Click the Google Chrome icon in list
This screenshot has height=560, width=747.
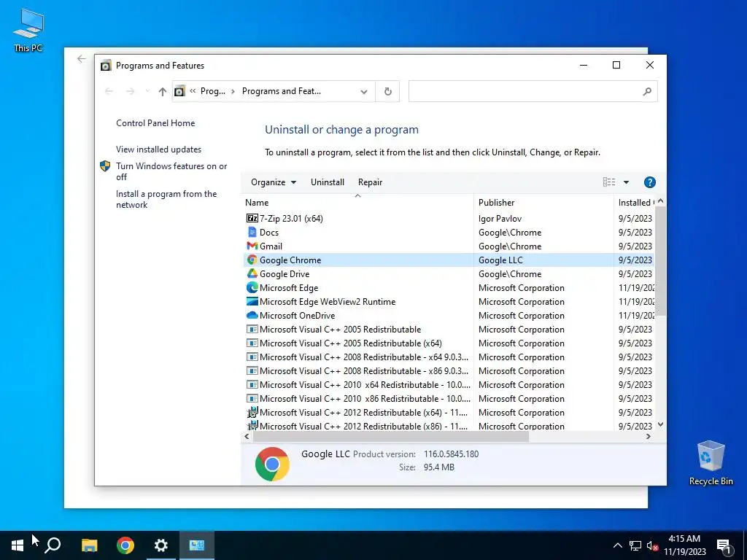(252, 260)
